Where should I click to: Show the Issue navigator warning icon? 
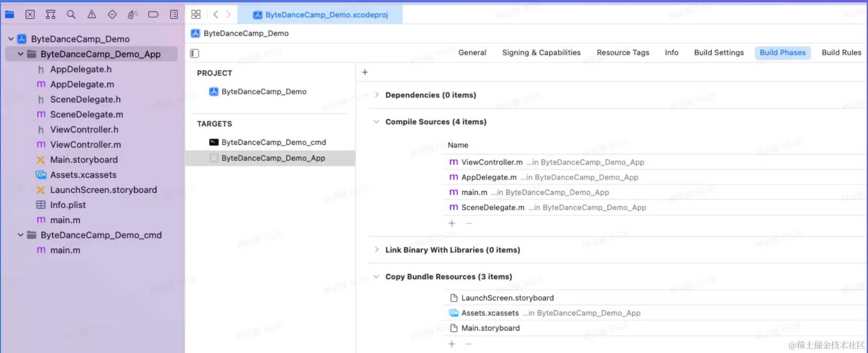point(92,15)
